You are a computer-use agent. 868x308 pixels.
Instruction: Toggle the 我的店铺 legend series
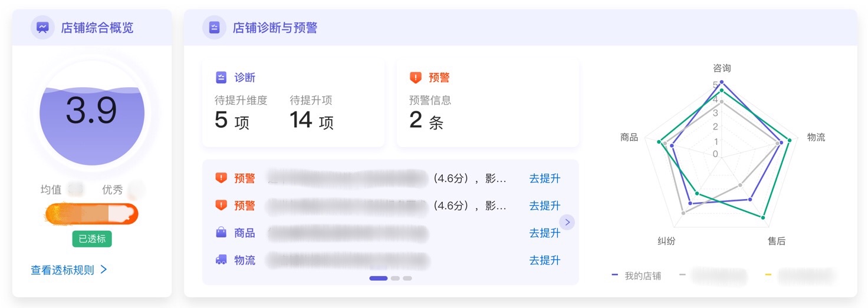point(637,276)
